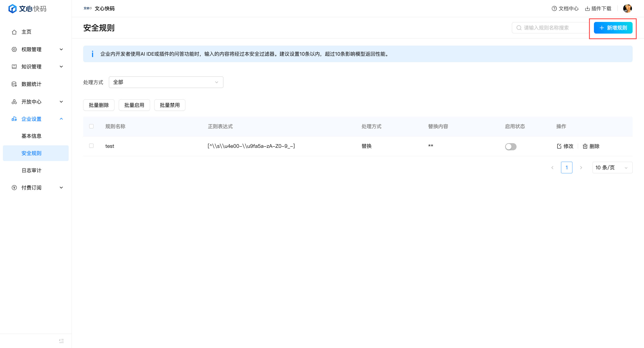Check the select-all checkbox in table header

pyautogui.click(x=91, y=126)
